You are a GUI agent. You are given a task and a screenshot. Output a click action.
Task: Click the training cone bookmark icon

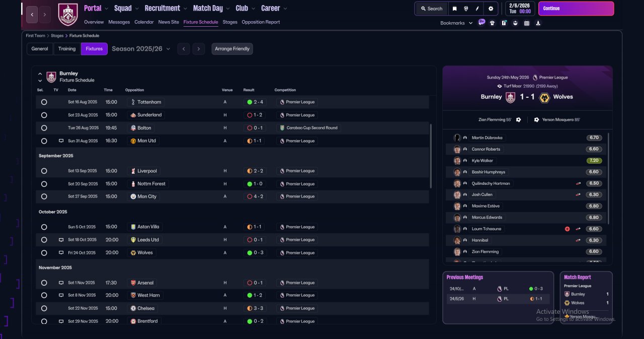[x=538, y=23]
